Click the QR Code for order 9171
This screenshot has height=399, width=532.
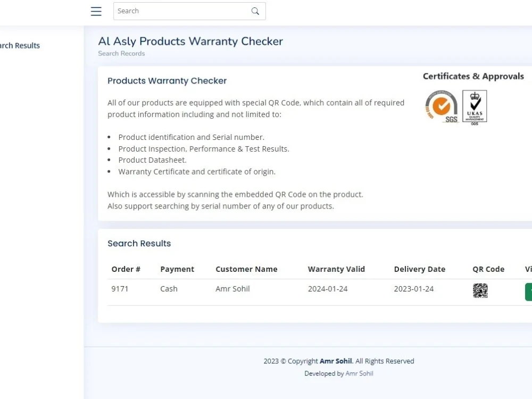(x=480, y=290)
